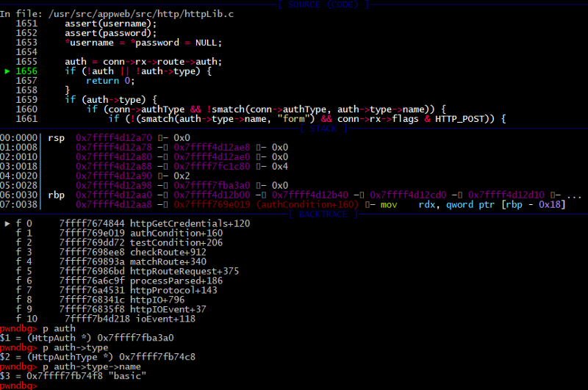This screenshot has width=588, height=390.
Task: Click line 1660 with smatch(conn->authType
Action: point(266,109)
